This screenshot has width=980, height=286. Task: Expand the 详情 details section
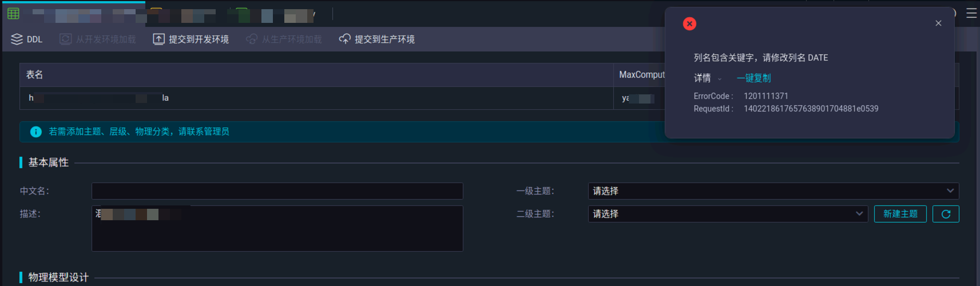point(708,78)
